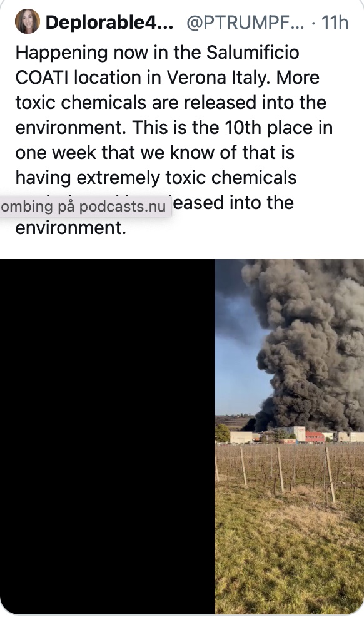364x617 pixels.
Task: Click the 'COATI location in Verona Italy' line
Action: point(167,78)
